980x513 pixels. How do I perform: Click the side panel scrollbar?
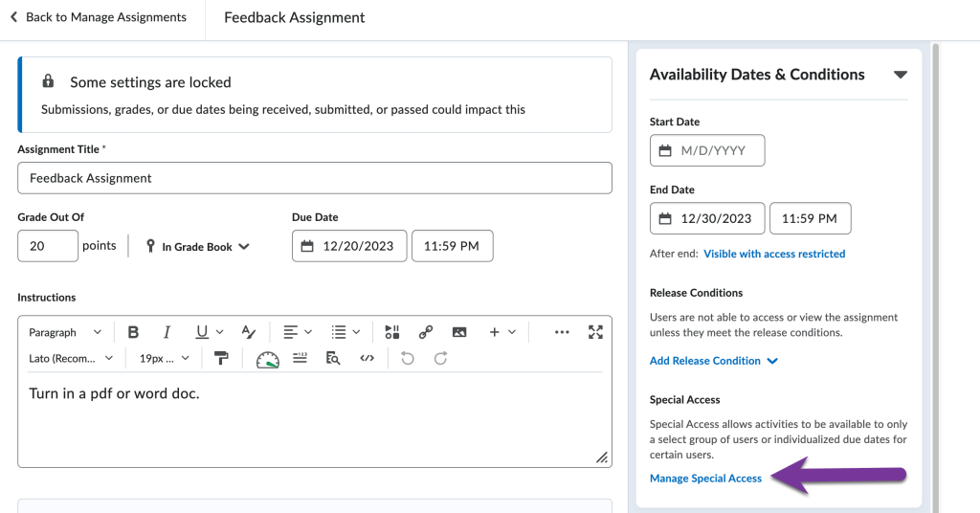tap(936, 278)
